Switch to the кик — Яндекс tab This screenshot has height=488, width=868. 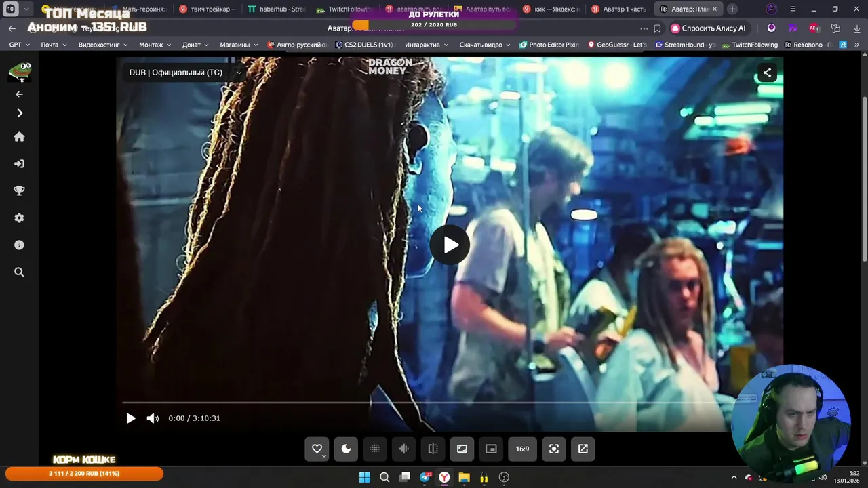(552, 9)
